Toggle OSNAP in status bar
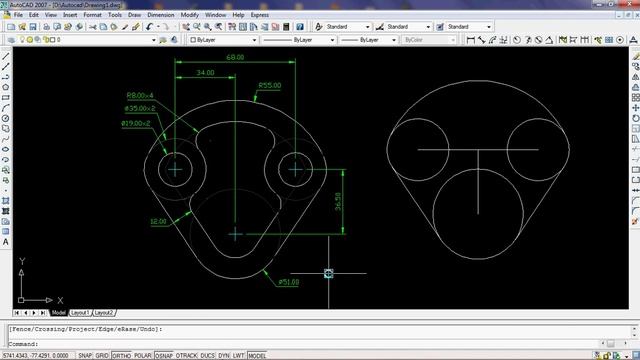Image resolution: width=640 pixels, height=360 pixels. 164,356
